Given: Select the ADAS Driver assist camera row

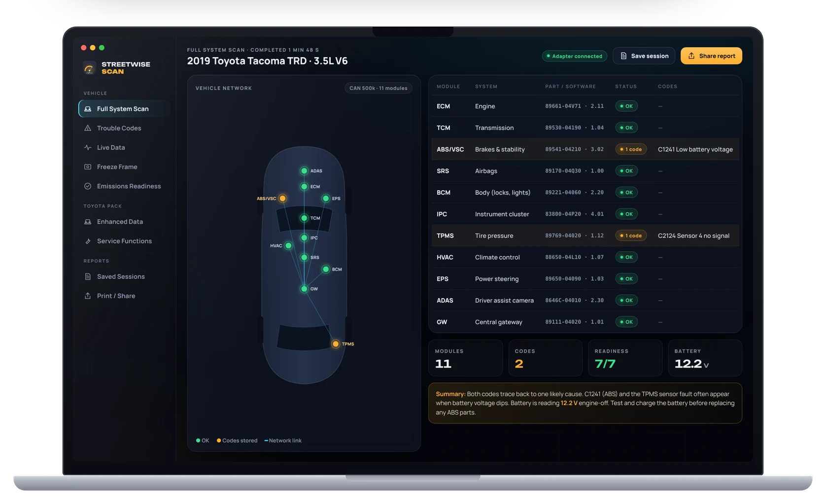Looking at the screenshot, I should pos(585,300).
